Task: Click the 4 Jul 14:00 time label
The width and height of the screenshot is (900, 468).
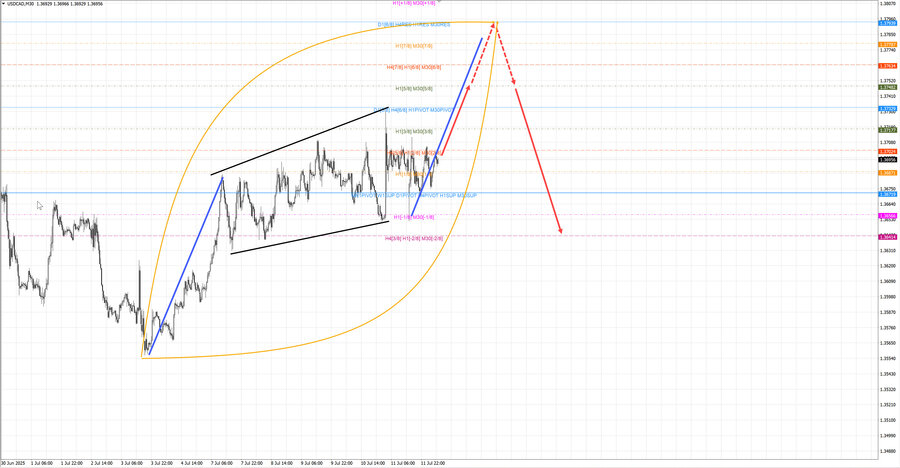Action: (192, 463)
